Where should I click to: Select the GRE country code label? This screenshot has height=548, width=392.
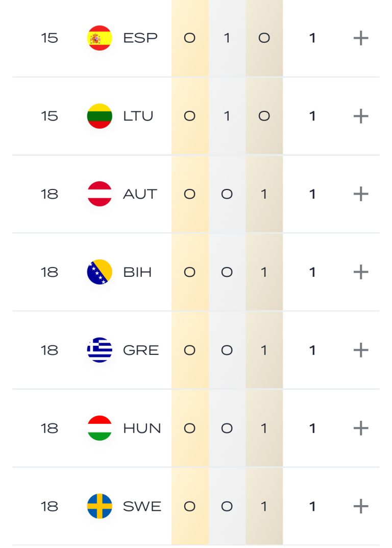[x=141, y=350]
